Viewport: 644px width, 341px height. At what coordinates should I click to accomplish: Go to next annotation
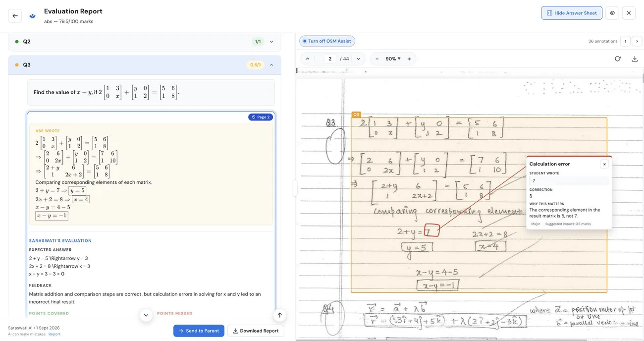(x=637, y=41)
